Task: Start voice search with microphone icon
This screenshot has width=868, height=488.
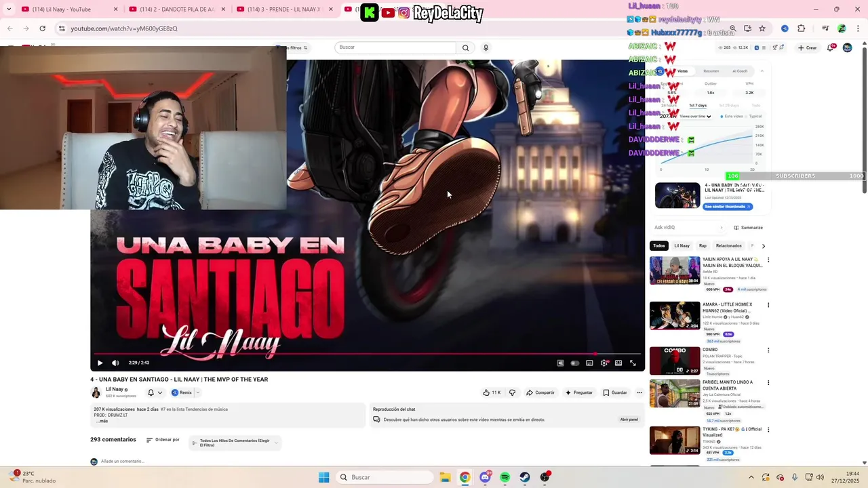Action: tap(486, 47)
